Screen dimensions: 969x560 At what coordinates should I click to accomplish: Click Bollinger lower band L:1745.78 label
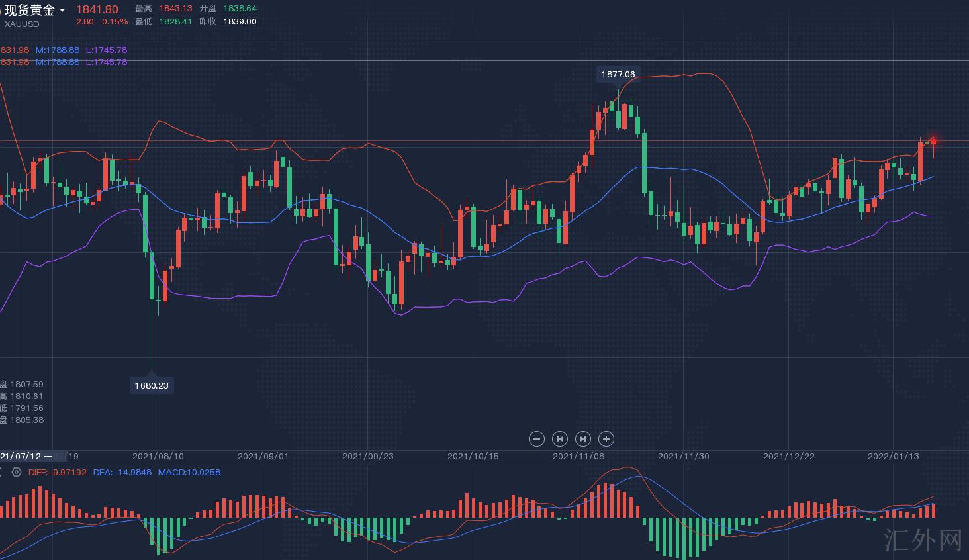[106, 50]
